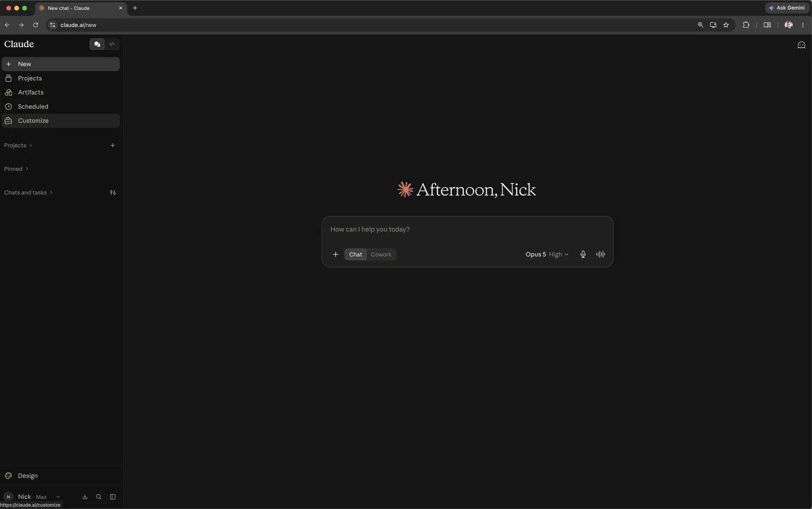
Task: Open the browser reading mode book icon
Action: tap(767, 25)
